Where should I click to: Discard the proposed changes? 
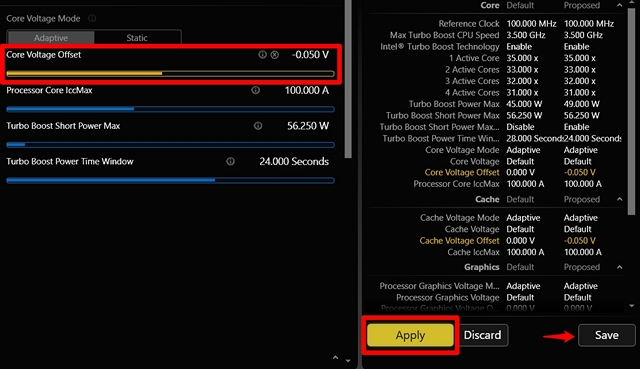pos(482,335)
